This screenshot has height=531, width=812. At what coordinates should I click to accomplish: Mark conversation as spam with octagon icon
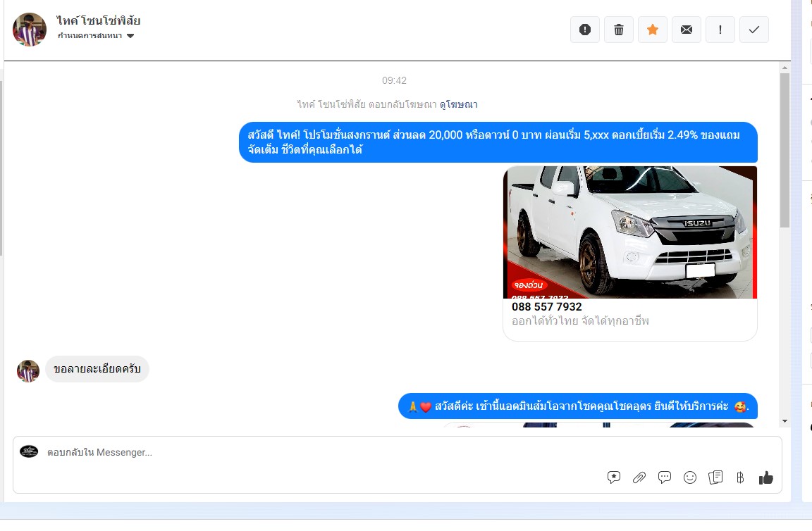585,30
